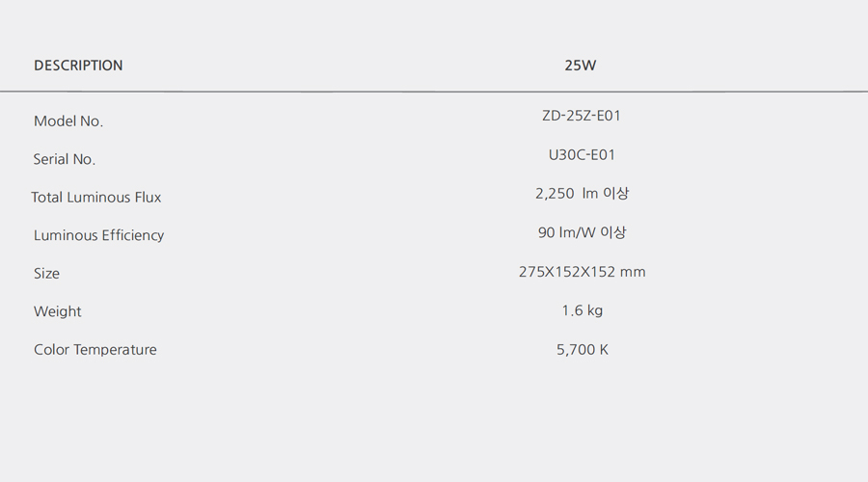Select the Total Luminous Flux label
Screen dimensions: 868x482
[x=96, y=198]
